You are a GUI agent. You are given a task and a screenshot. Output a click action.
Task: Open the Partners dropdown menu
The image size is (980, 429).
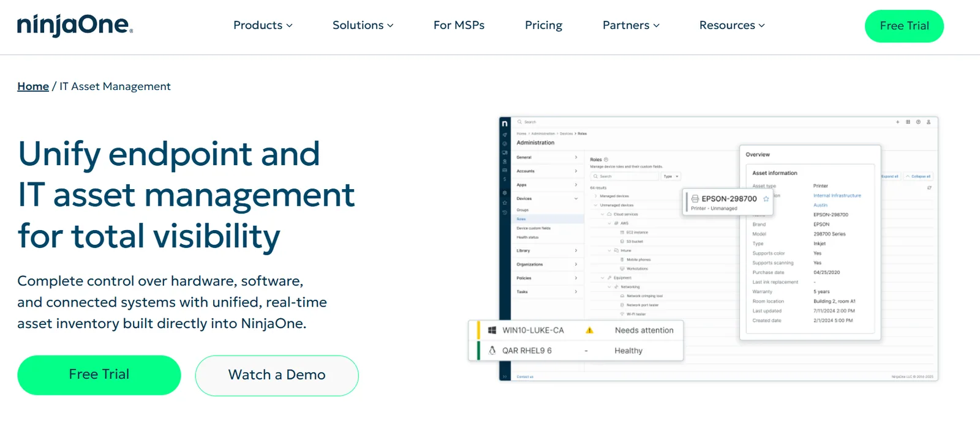tap(631, 25)
